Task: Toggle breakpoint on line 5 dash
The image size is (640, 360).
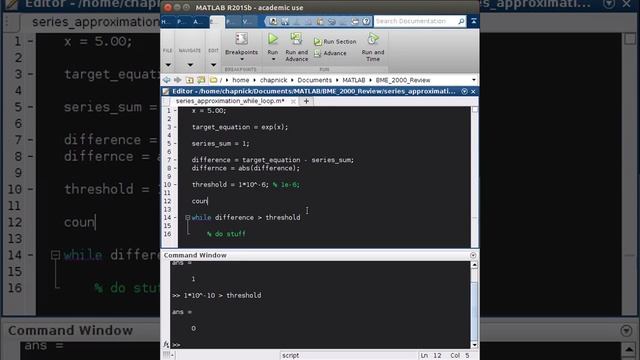Action: 175,144
